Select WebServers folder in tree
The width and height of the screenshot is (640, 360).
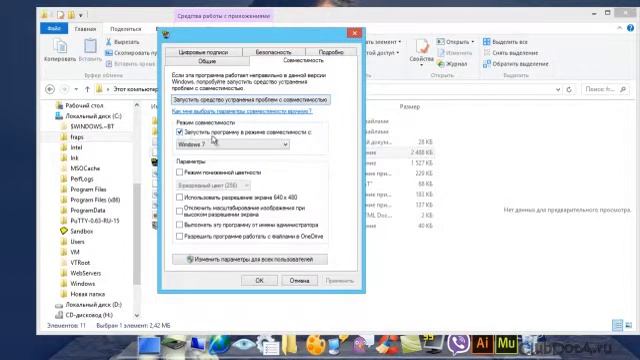coord(85,273)
